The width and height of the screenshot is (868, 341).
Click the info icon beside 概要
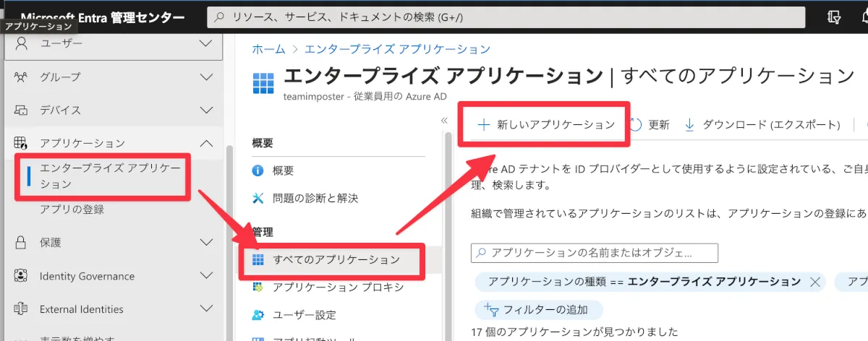click(258, 170)
